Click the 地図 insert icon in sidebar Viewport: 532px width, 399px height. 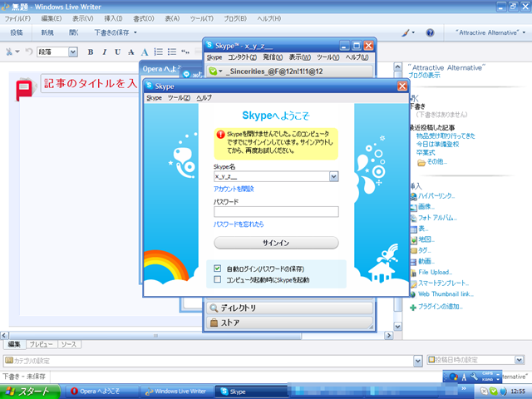click(x=413, y=240)
